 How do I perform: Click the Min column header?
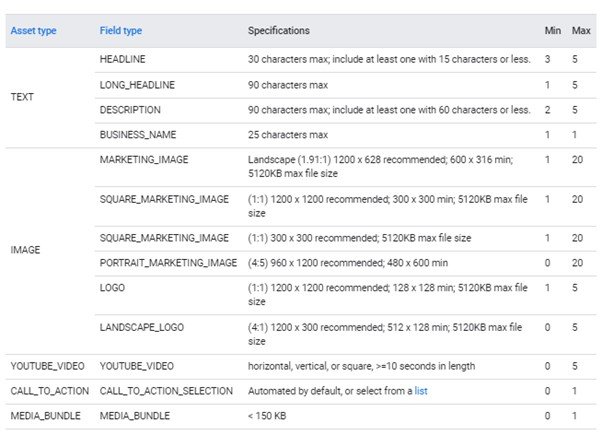pos(552,31)
